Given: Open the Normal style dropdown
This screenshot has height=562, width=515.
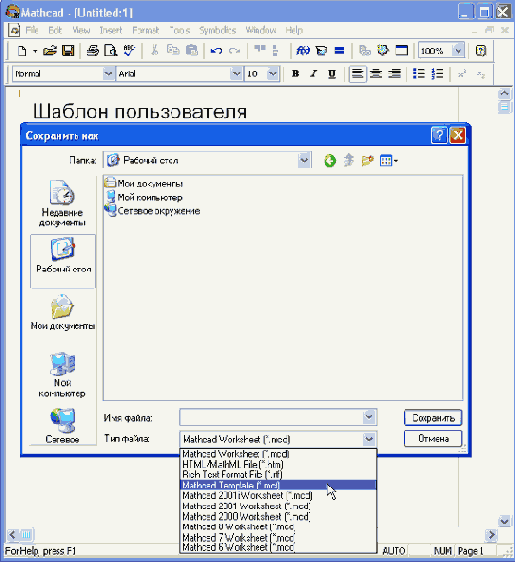Looking at the screenshot, I should (108, 74).
